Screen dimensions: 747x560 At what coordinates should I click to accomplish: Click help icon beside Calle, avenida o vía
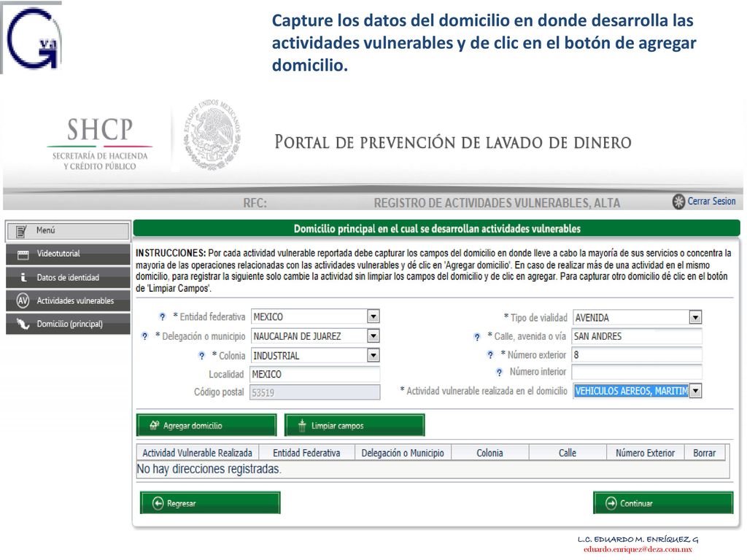pyautogui.click(x=477, y=337)
